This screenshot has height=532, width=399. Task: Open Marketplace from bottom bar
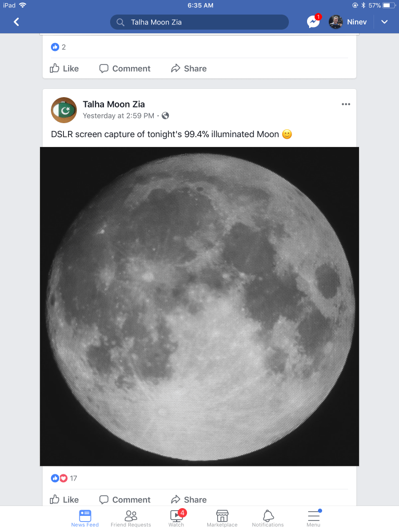pyautogui.click(x=222, y=517)
